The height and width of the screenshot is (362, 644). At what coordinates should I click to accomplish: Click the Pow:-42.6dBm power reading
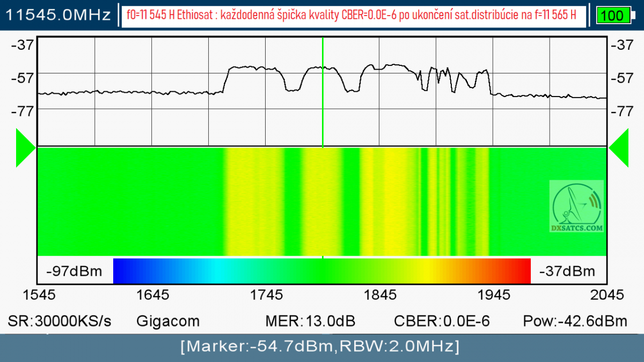(x=575, y=321)
